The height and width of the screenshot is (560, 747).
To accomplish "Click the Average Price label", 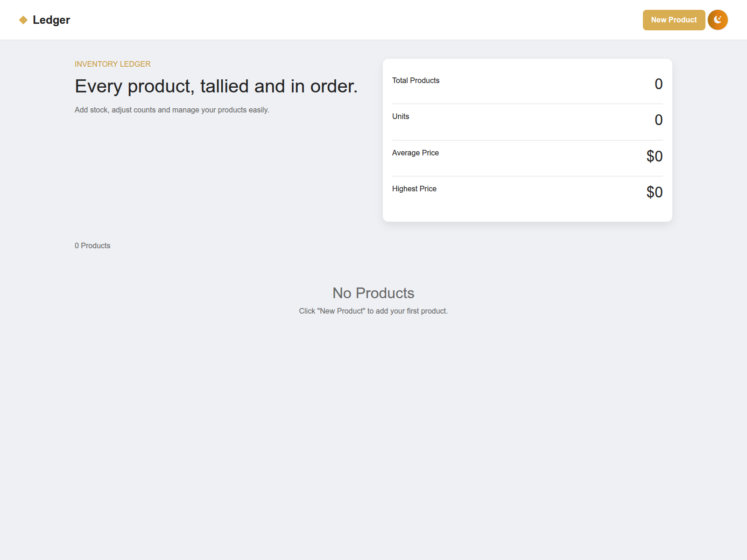I will pos(416,153).
